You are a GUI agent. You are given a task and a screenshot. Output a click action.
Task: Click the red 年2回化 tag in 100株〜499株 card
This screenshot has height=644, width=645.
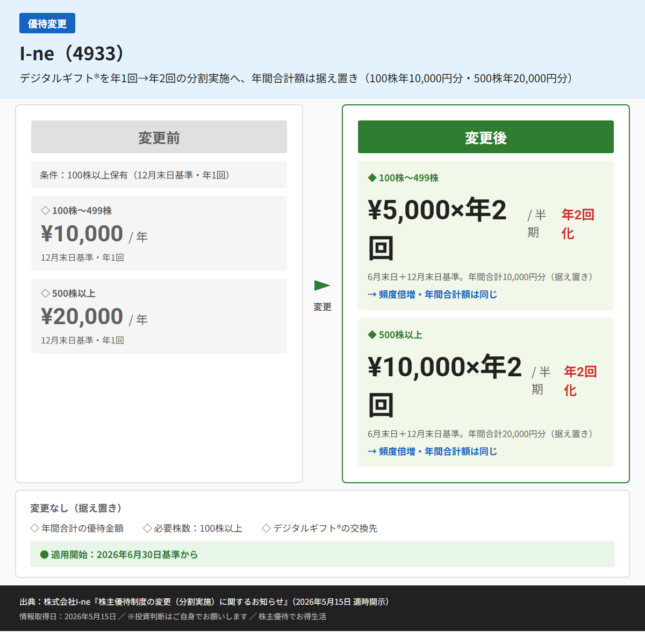(x=578, y=224)
